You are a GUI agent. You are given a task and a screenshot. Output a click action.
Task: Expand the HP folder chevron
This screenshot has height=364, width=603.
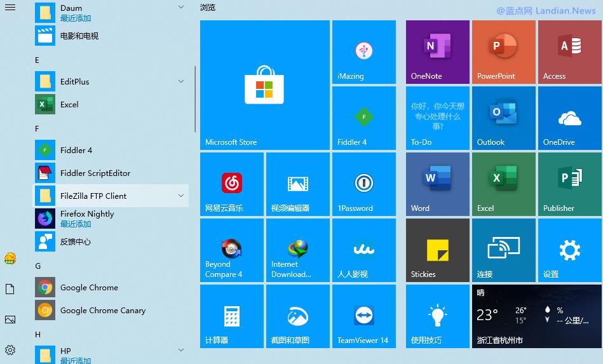click(181, 350)
